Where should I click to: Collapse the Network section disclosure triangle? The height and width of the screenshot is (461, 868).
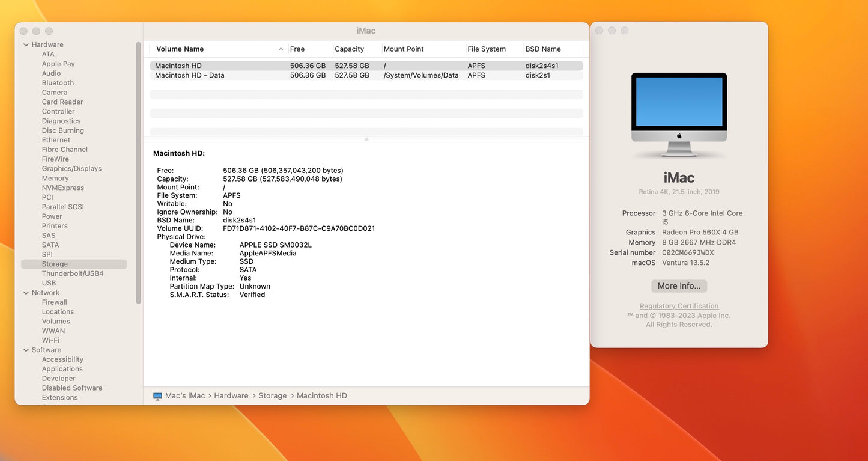click(x=26, y=293)
